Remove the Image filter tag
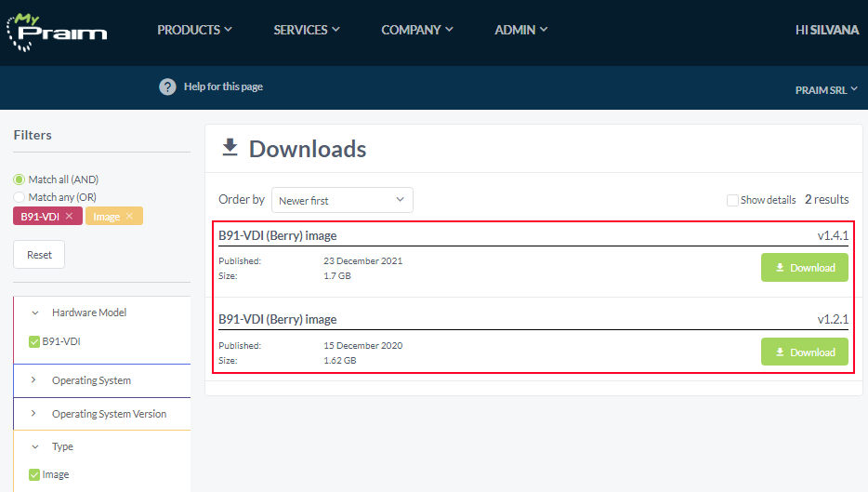Screen dimensions: 868x492 coord(129,216)
